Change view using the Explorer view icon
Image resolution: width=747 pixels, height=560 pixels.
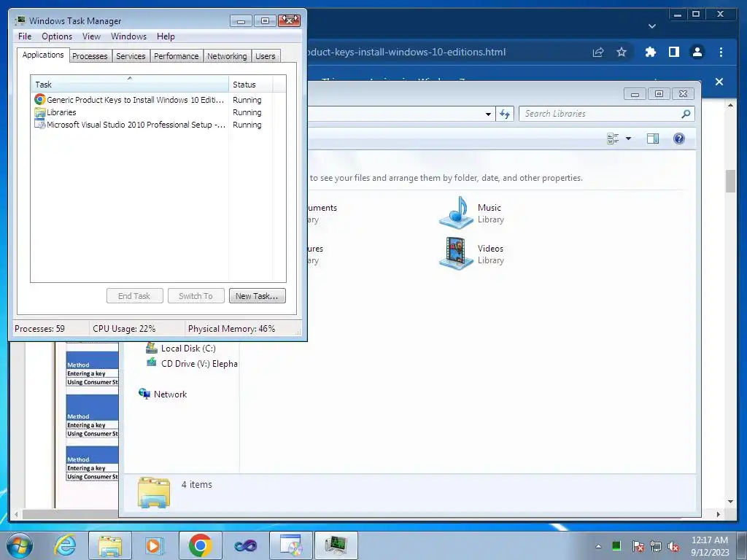click(613, 139)
